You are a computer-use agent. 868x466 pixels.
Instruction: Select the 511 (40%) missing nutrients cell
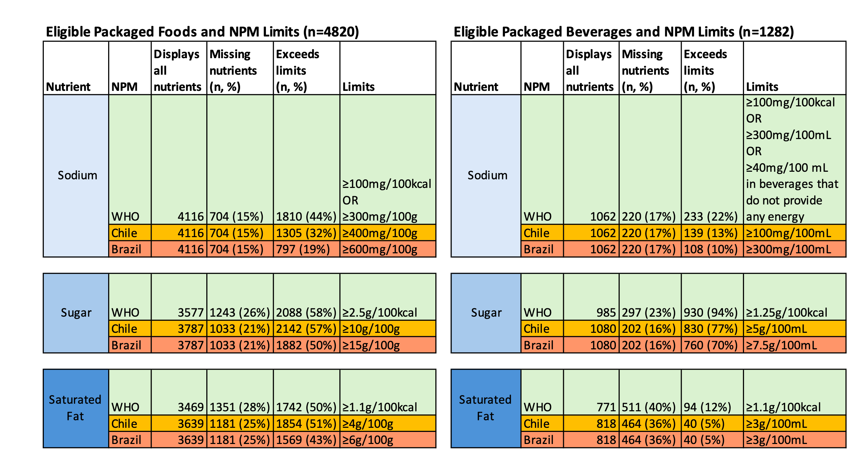(648, 407)
